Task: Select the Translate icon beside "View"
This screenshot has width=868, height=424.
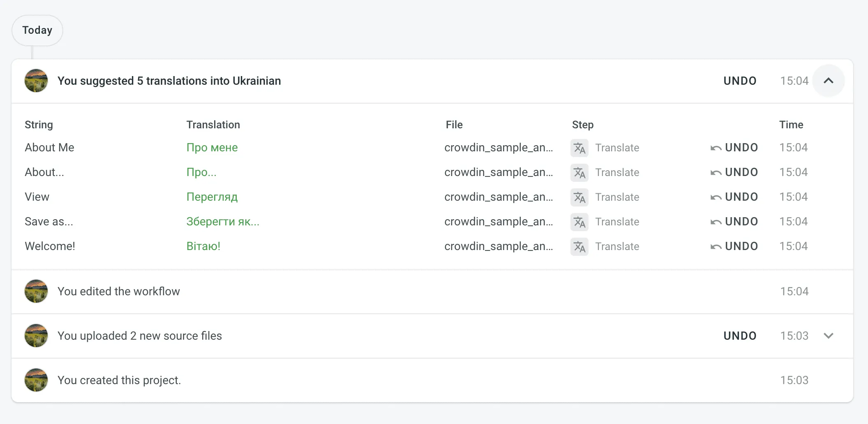Action: [x=579, y=197]
